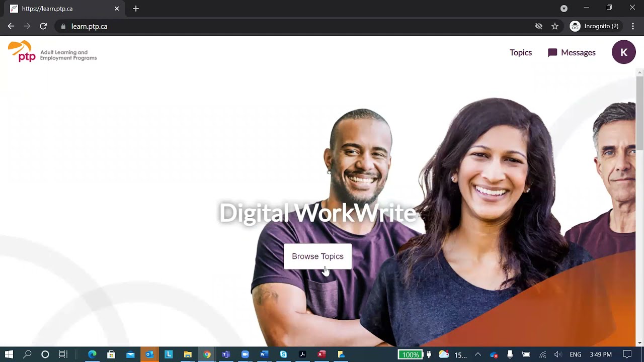Click the Browse Topics button

point(317,256)
